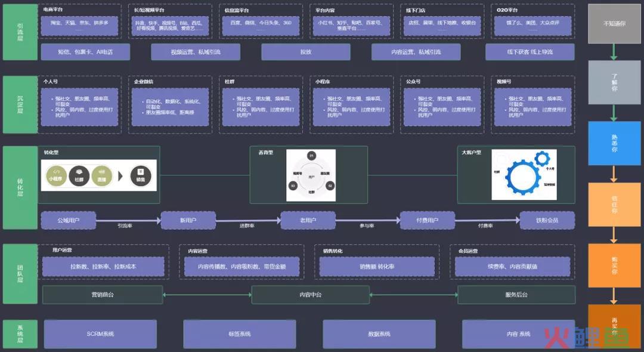This screenshot has width=644, height=352.
Task: Click the 线下获客 线上导流 box
Action: (530, 52)
